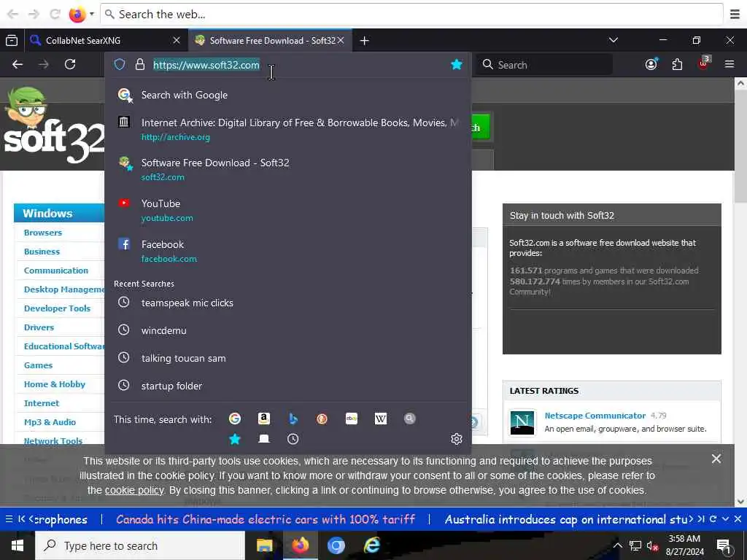Image resolution: width=747 pixels, height=560 pixels.
Task: Choose Search with Google suggestion
Action: 287,95
